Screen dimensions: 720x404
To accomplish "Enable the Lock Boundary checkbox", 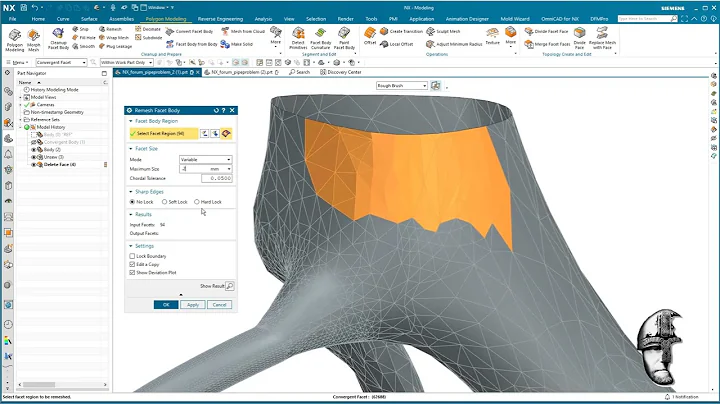I will [132, 256].
